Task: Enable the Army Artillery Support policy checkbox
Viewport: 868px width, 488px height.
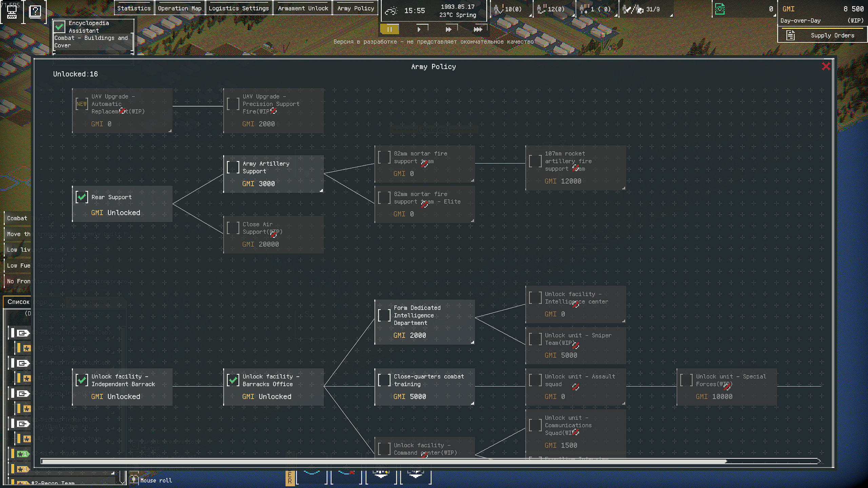Action: coord(233,167)
